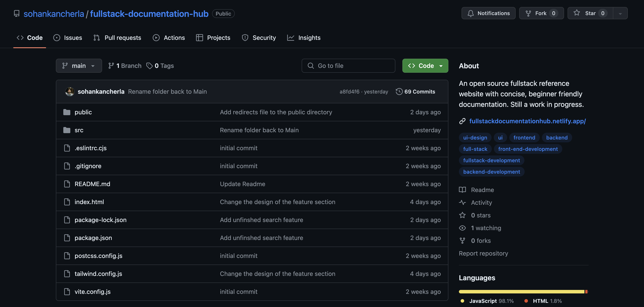Click the link icon beside netlify URL
The width and height of the screenshot is (644, 307).
[x=462, y=121]
